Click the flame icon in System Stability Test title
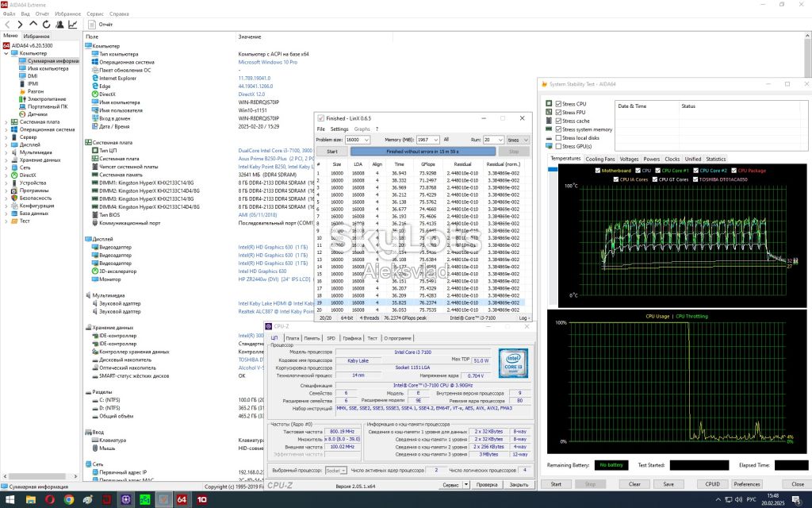Screen dimensions: 812x508 coord(544,84)
